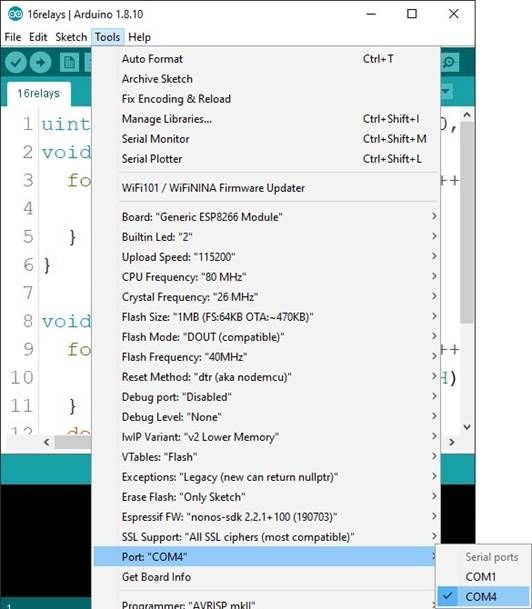The image size is (532, 609).
Task: Click line number 5 in editor
Action: pyautogui.click(x=28, y=237)
